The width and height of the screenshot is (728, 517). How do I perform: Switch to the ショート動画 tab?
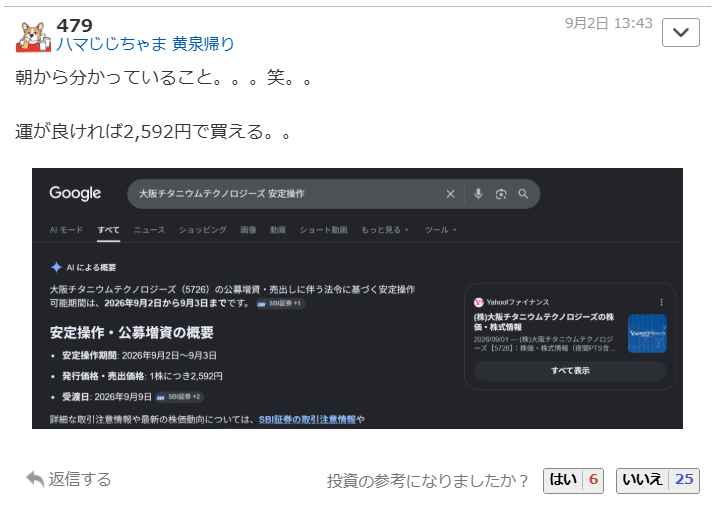[323, 230]
